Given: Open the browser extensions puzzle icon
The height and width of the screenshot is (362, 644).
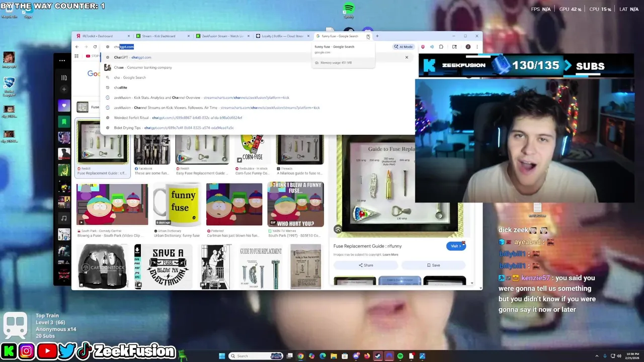Looking at the screenshot, I should [441, 47].
